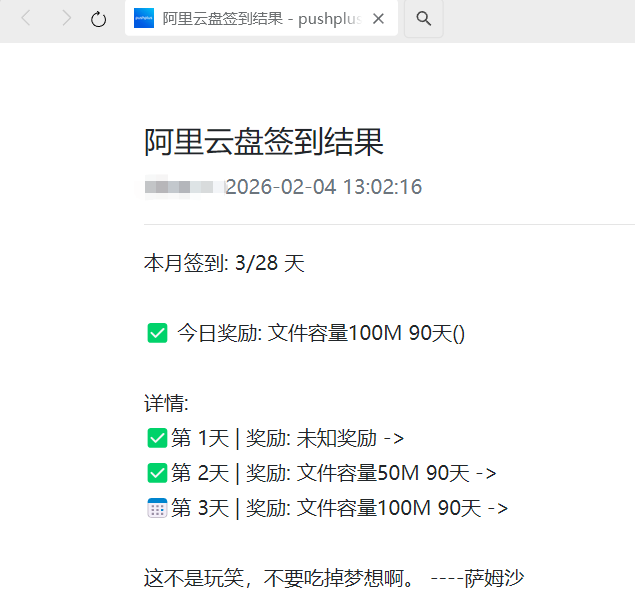Image resolution: width=635 pixels, height=613 pixels.
Task: Click the text 本月签到: 3/28 天
Action: click(x=224, y=263)
